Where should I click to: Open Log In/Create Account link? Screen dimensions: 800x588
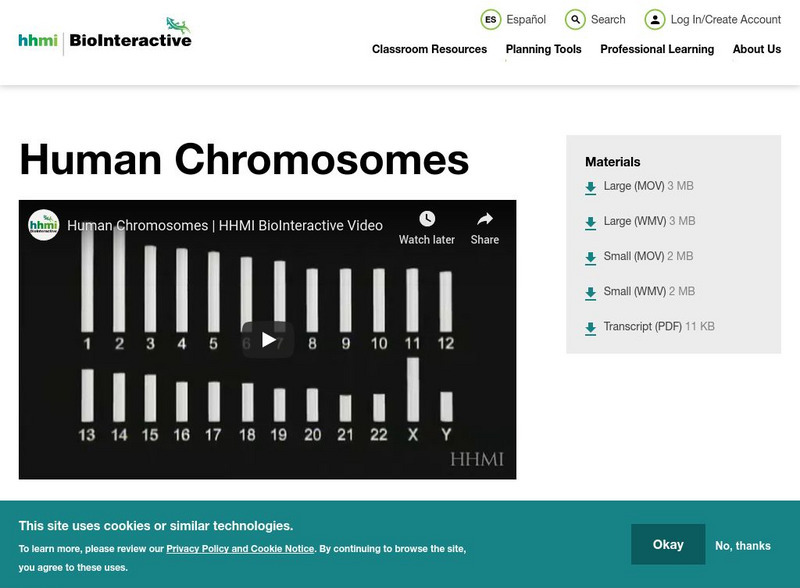(726, 20)
